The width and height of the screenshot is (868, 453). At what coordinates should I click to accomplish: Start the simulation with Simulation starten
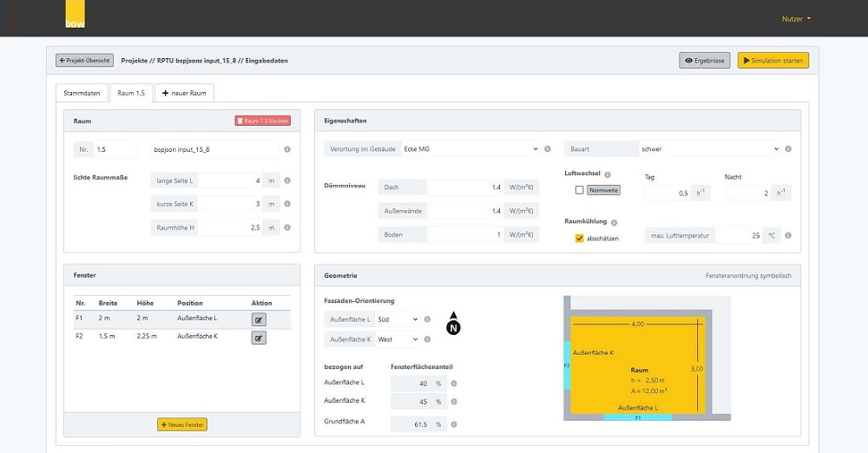click(773, 61)
